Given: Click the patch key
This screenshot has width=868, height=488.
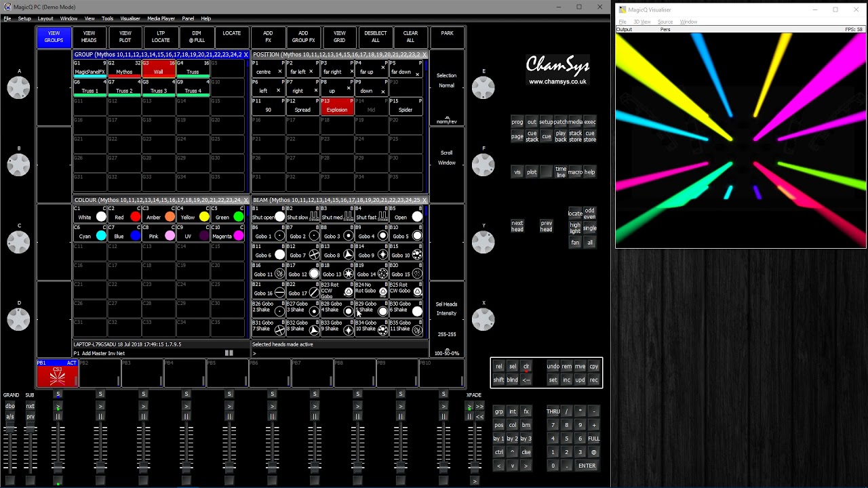Looking at the screenshot, I should coord(561,122).
